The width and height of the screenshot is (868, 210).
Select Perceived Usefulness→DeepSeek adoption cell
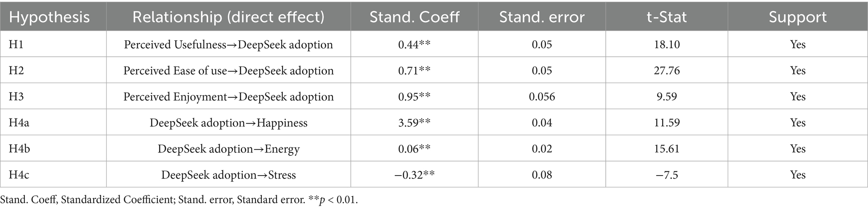click(228, 45)
